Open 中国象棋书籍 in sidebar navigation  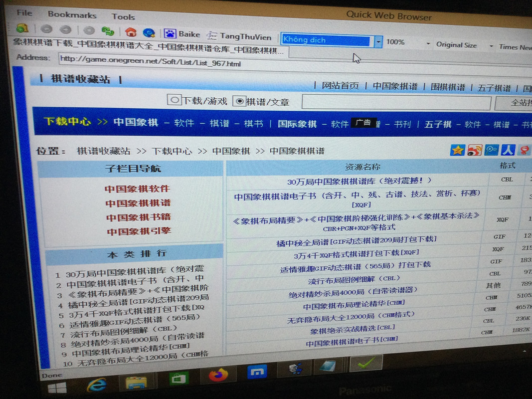[x=139, y=217]
